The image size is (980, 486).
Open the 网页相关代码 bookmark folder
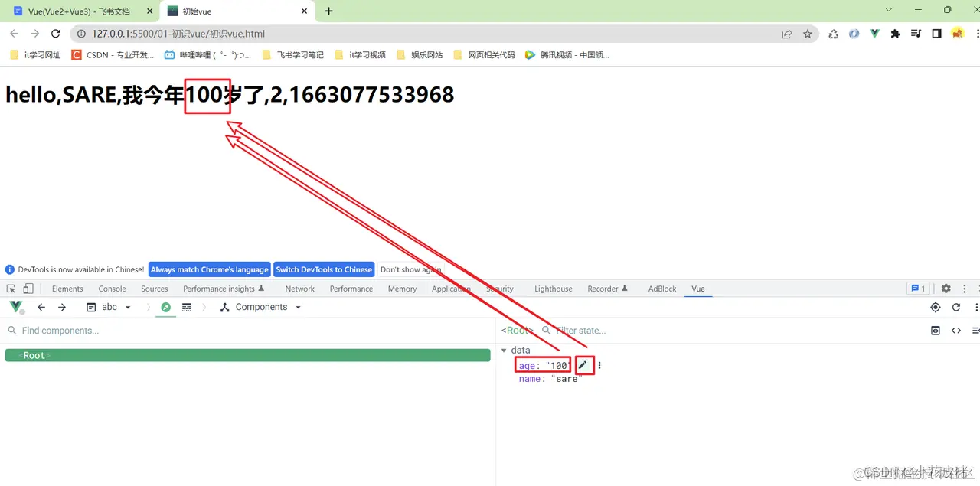(x=484, y=55)
